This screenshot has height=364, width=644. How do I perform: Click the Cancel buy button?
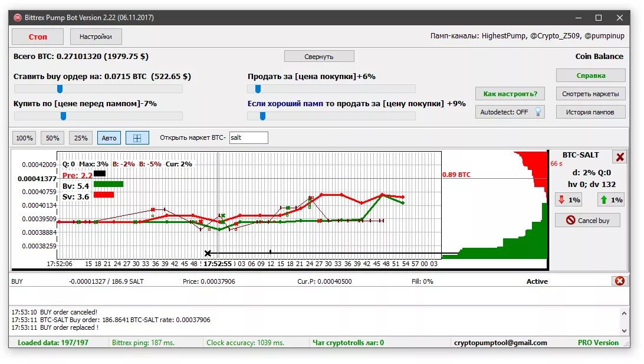tap(588, 220)
